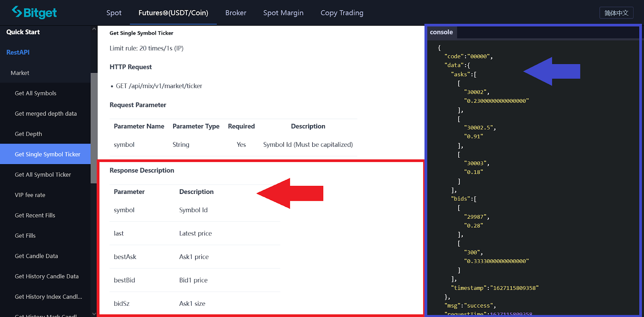Image resolution: width=644 pixels, height=317 pixels.
Task: Open the Broker tab
Action: click(236, 13)
